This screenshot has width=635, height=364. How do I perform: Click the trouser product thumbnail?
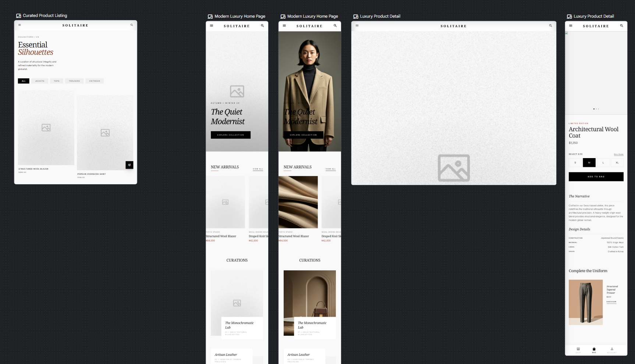(586, 302)
